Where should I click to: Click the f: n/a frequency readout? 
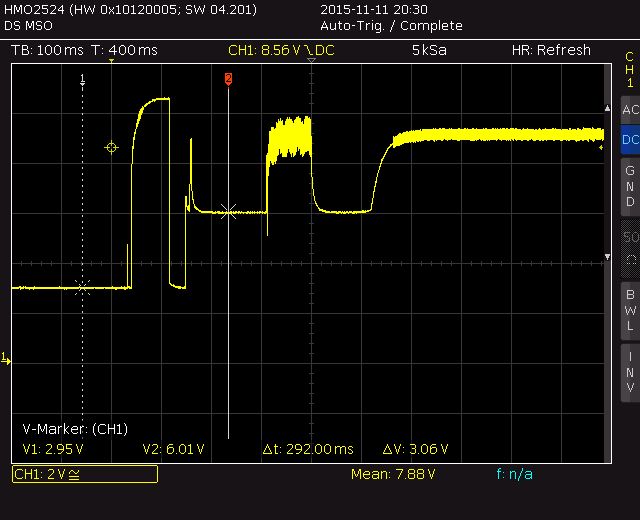[x=515, y=474]
